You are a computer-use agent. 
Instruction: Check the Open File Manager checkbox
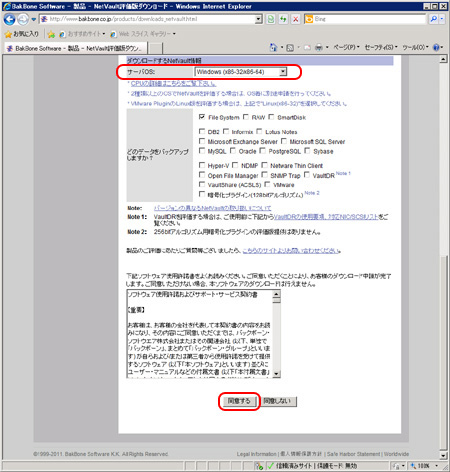[x=202, y=175]
